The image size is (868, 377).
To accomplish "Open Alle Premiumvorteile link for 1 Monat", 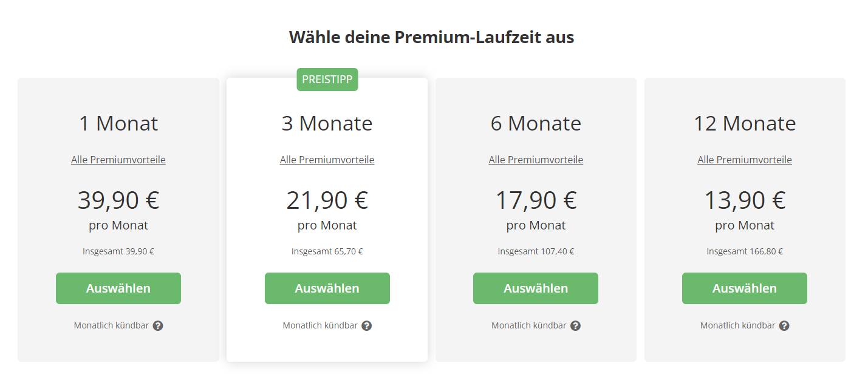I will (118, 160).
